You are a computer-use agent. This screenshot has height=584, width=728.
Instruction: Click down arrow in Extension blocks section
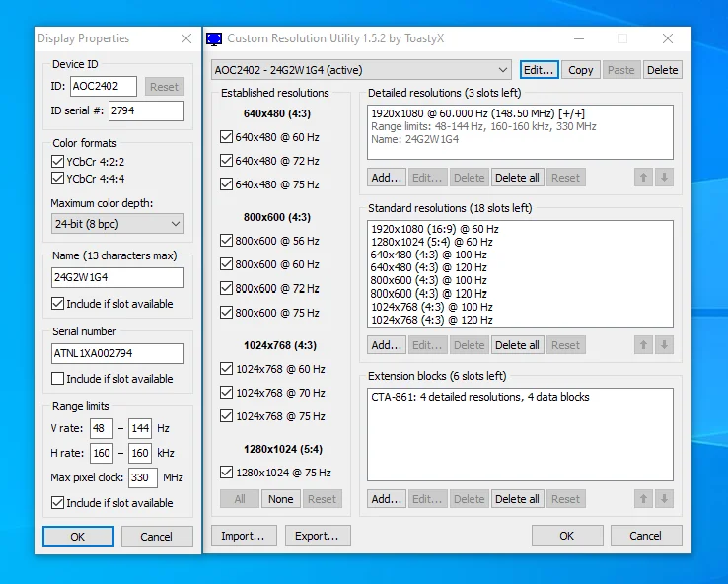(x=665, y=499)
